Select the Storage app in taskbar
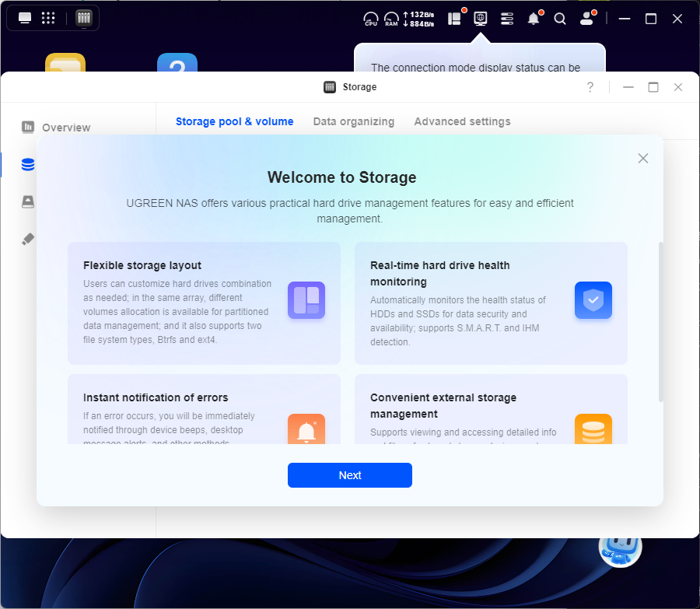This screenshot has width=700, height=609. (83, 18)
